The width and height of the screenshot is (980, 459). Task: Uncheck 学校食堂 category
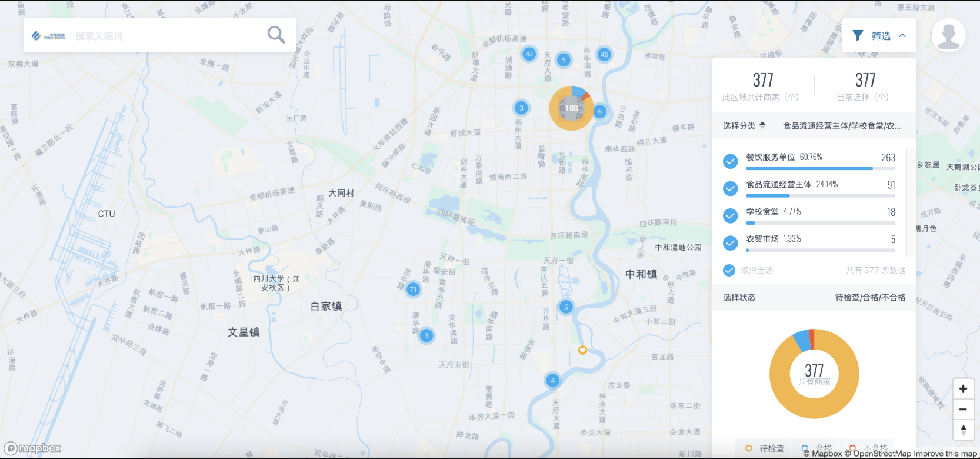730,215
